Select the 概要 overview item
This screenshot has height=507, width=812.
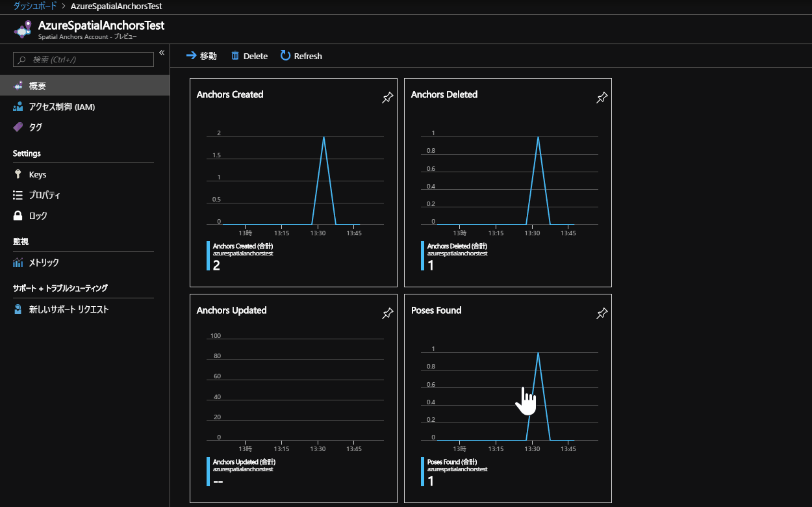37,86
